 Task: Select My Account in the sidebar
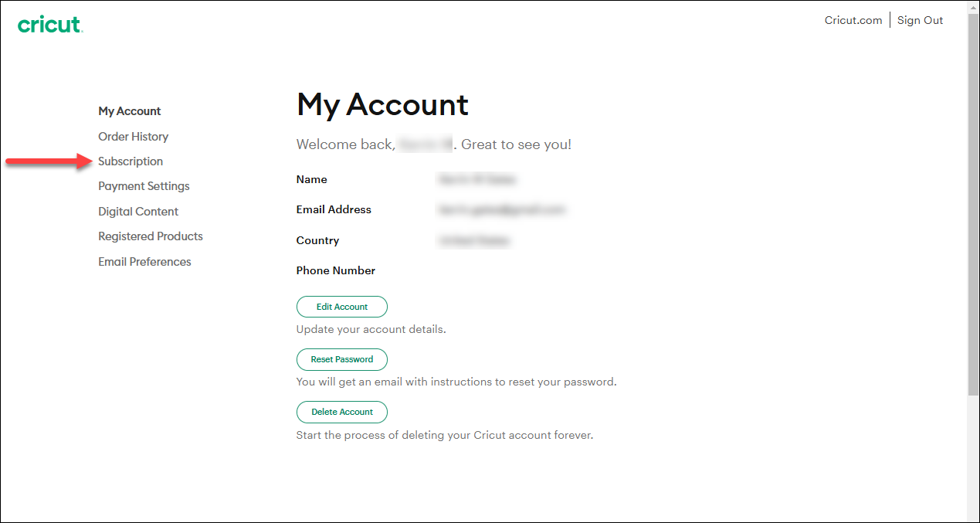[129, 111]
